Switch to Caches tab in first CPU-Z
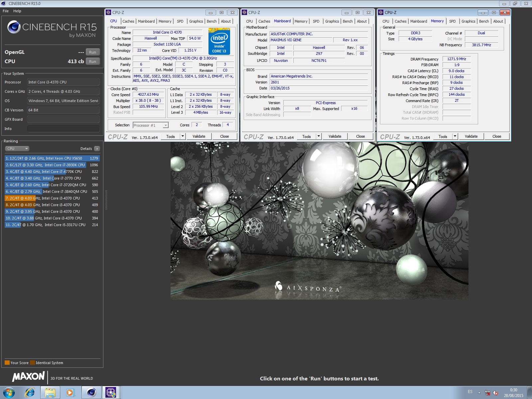 tap(128, 21)
